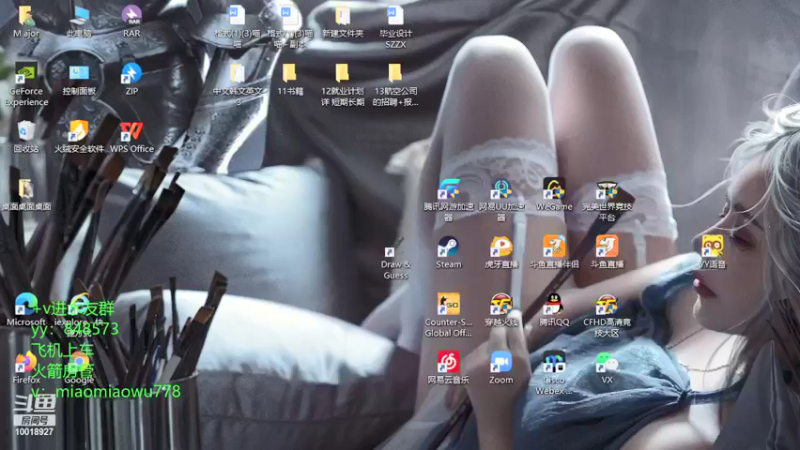The height and width of the screenshot is (450, 800).
Task: Open the first 格式(1)(3) Word document
Action: pos(237,27)
